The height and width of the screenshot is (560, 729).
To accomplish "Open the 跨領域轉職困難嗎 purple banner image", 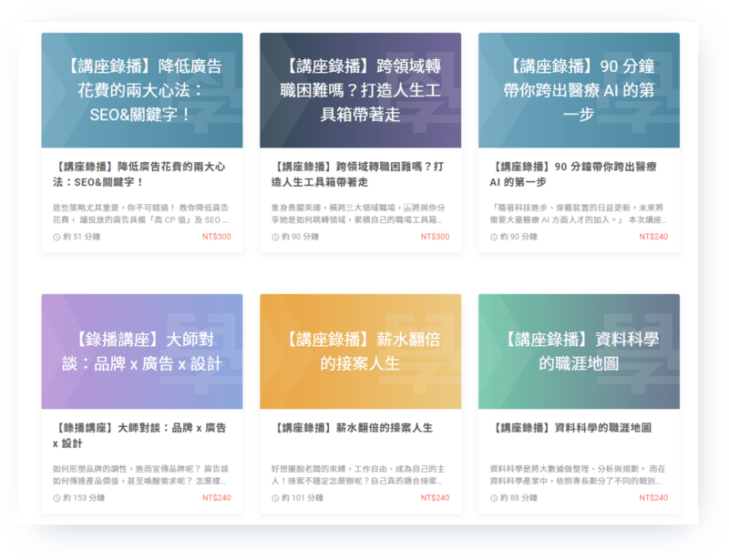I will coord(360,90).
